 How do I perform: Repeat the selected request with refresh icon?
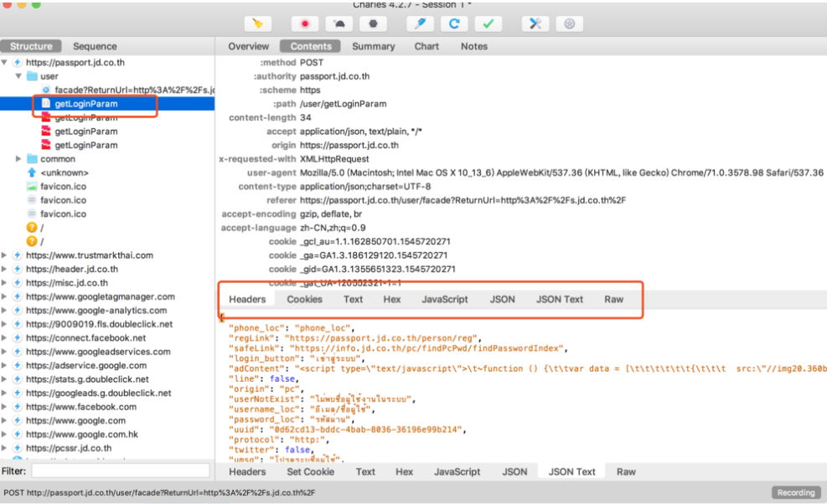(454, 23)
